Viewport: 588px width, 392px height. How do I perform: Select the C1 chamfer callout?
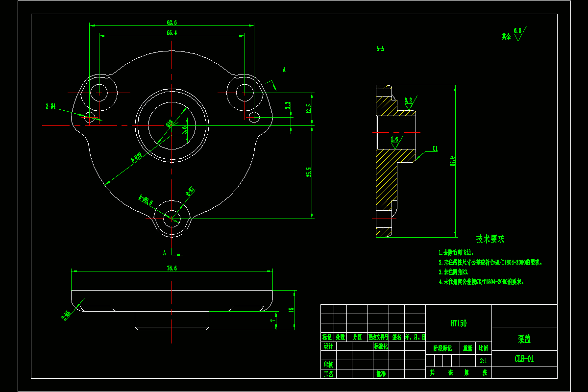(x=435, y=148)
